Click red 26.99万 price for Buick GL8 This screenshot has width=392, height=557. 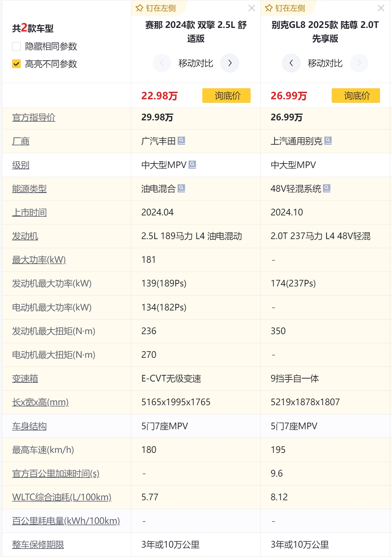(289, 96)
